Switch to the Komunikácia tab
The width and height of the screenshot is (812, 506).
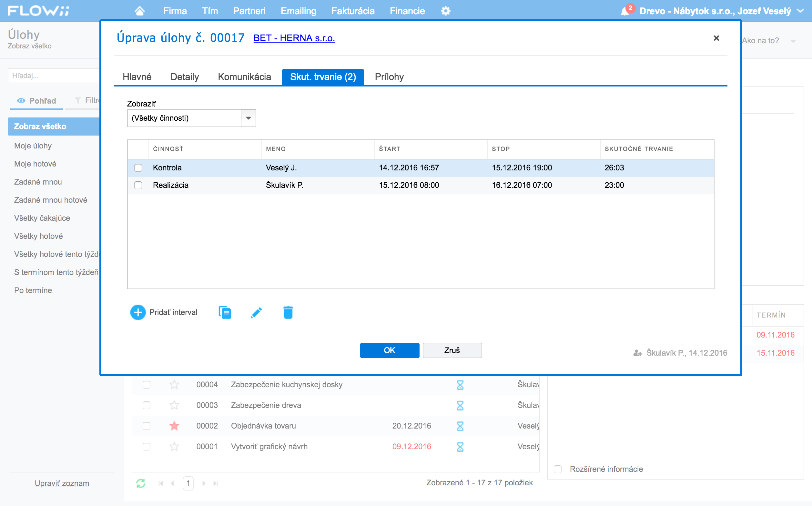[x=244, y=77]
